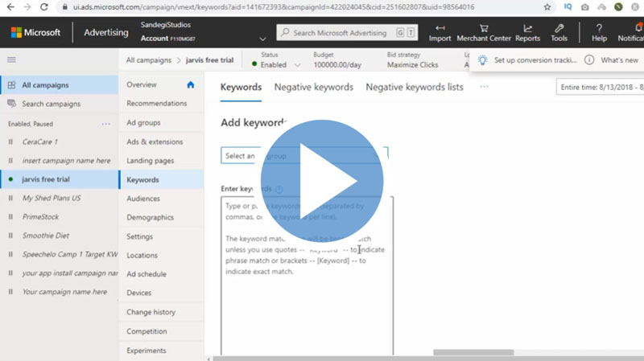Open Demographics section
This screenshot has height=361, width=644.
(150, 217)
